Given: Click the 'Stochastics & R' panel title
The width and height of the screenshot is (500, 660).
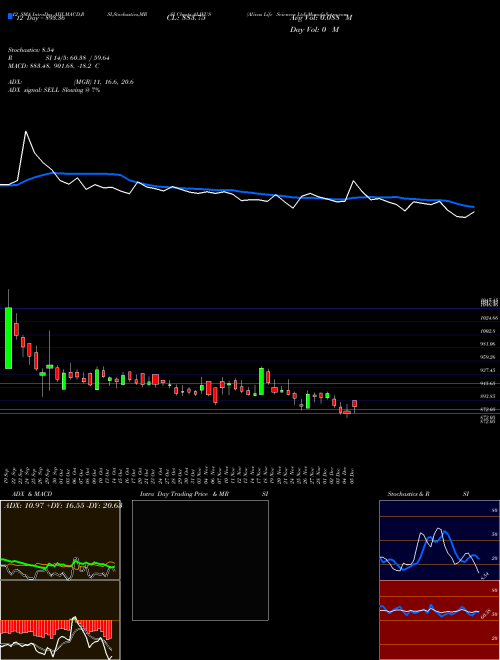Looking at the screenshot, I should [x=408, y=494].
